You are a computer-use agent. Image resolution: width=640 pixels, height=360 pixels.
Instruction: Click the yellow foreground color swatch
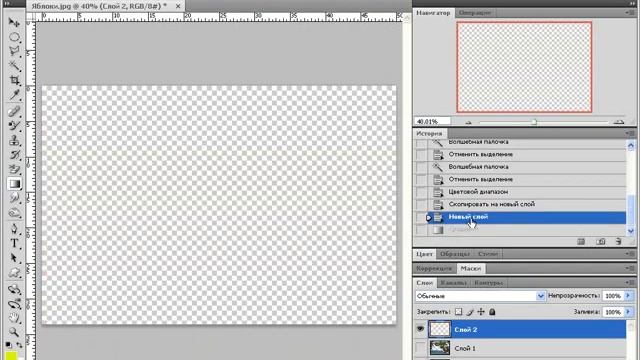[x=11, y=356]
